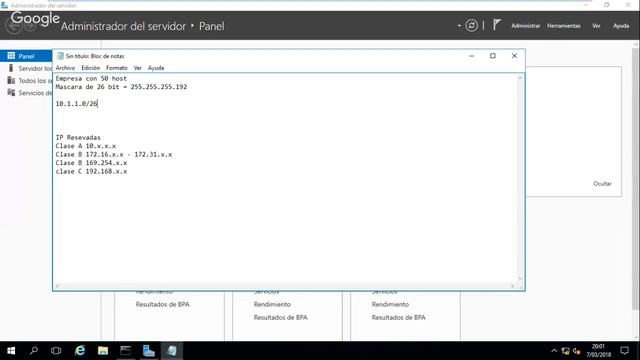640x360 pixels.
Task: Open the notifications flag in Server Manager
Action: 496,25
